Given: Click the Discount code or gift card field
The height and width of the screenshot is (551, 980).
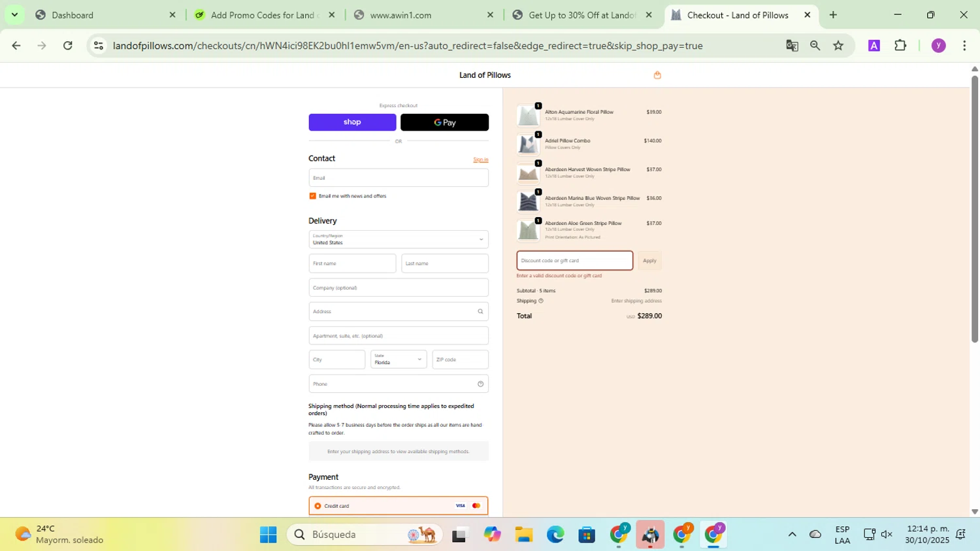Looking at the screenshot, I should click(x=575, y=261).
